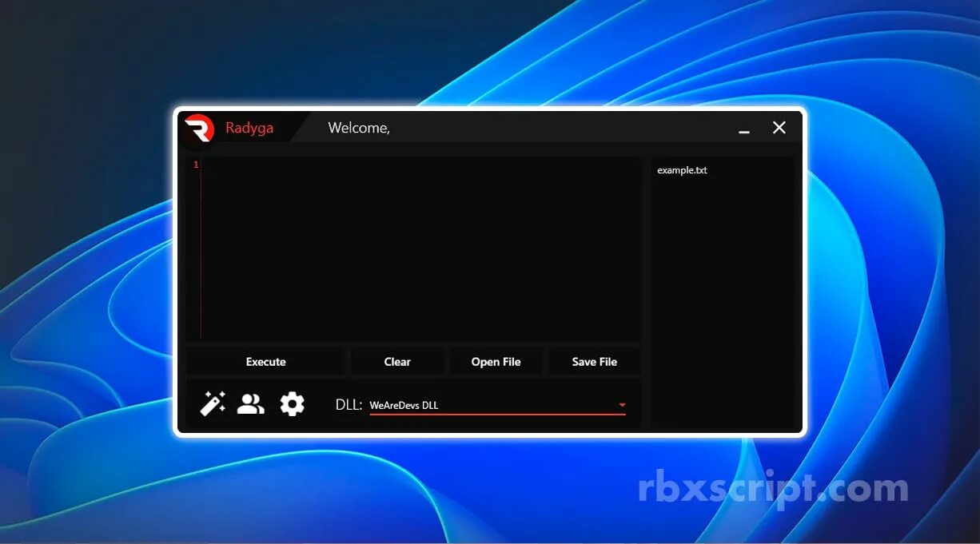Viewport: 980px width, 544px height.
Task: Run the script with Execute
Action: point(266,362)
